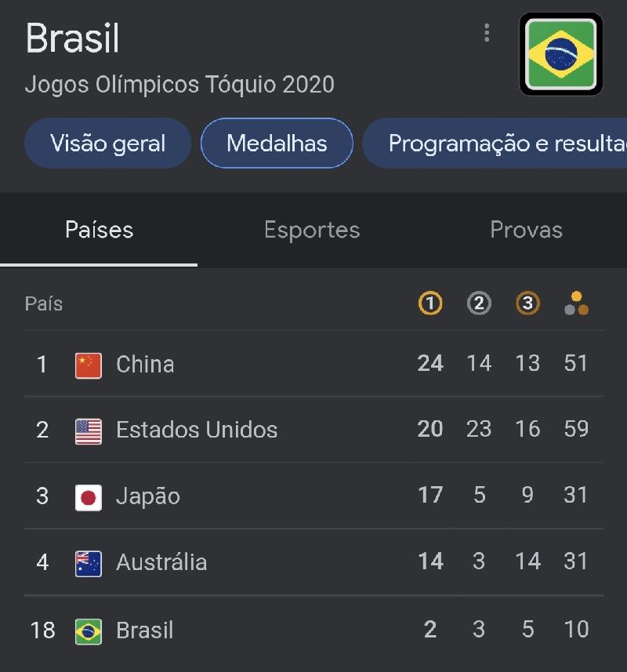Switch to the Provas tab

527,231
